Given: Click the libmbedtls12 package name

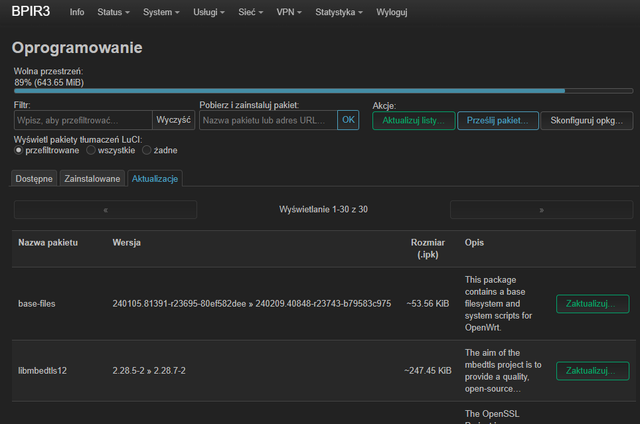Looking at the screenshot, I should click(42, 371).
